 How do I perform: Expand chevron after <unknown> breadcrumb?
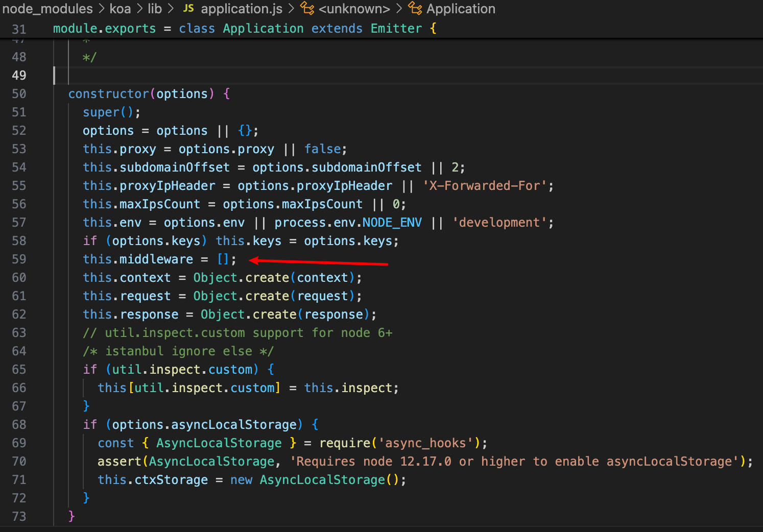pyautogui.click(x=399, y=9)
